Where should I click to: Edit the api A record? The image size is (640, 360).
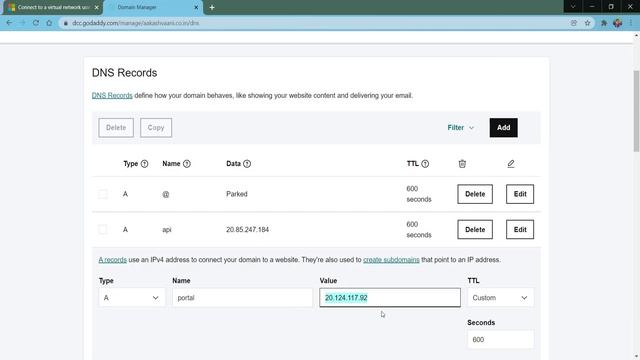pyautogui.click(x=520, y=229)
